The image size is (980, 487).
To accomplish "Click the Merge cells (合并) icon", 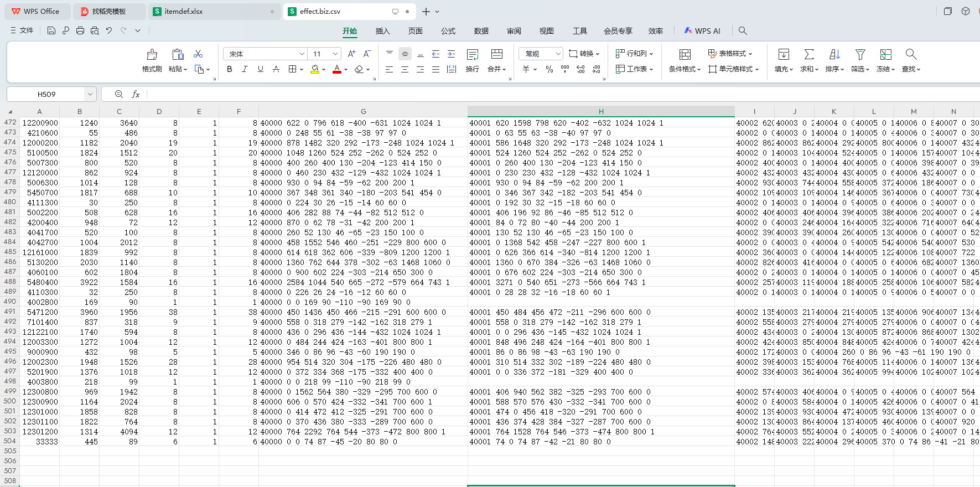I will click(497, 54).
